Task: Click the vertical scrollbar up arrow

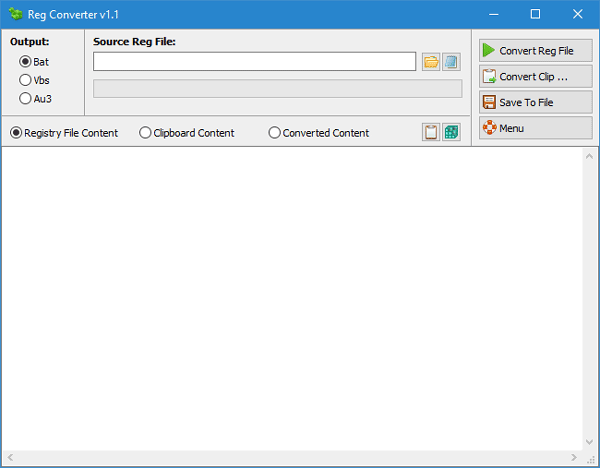Action: pos(589,156)
